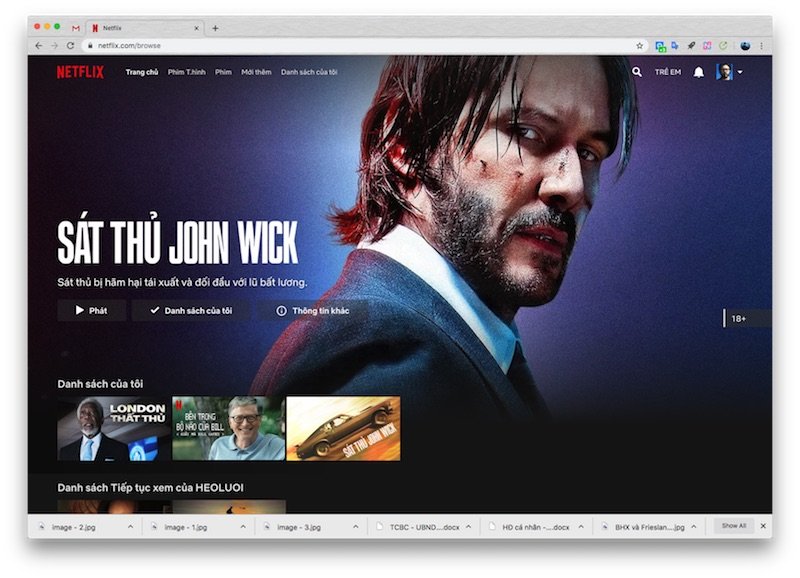Viewport: 800px width, 578px height.
Task: Click the site lock icon in address bar
Action: (x=90, y=45)
